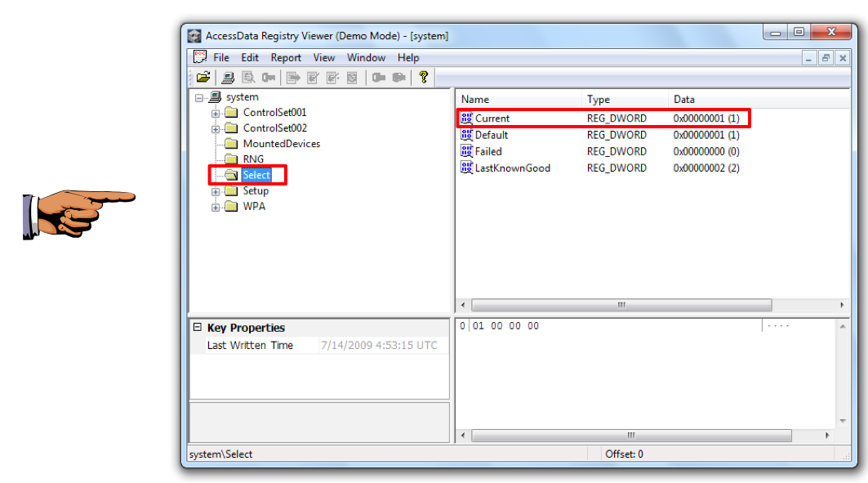Click the grayed key icon left of the help icon group
The image size is (868, 483).
(379, 78)
